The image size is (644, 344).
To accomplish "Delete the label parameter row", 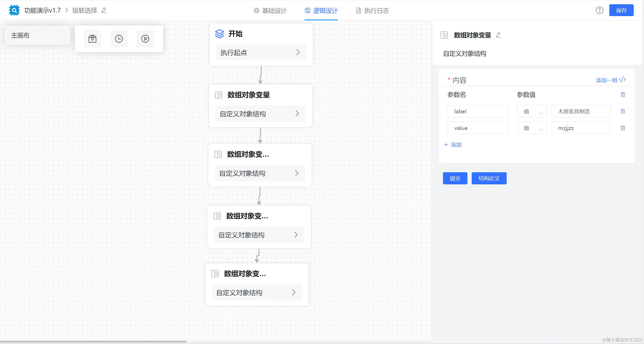I will pos(623,111).
